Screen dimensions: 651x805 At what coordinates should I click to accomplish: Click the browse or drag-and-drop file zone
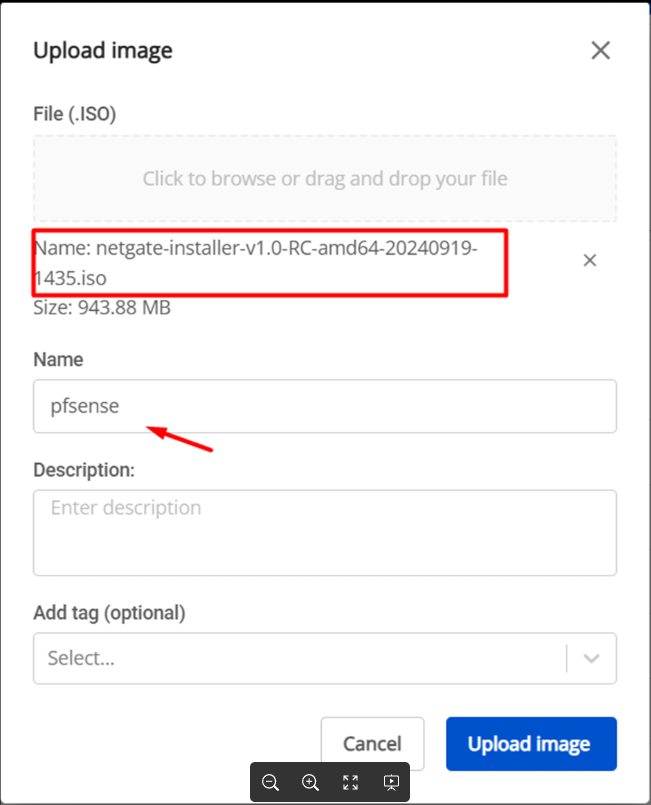click(324, 179)
